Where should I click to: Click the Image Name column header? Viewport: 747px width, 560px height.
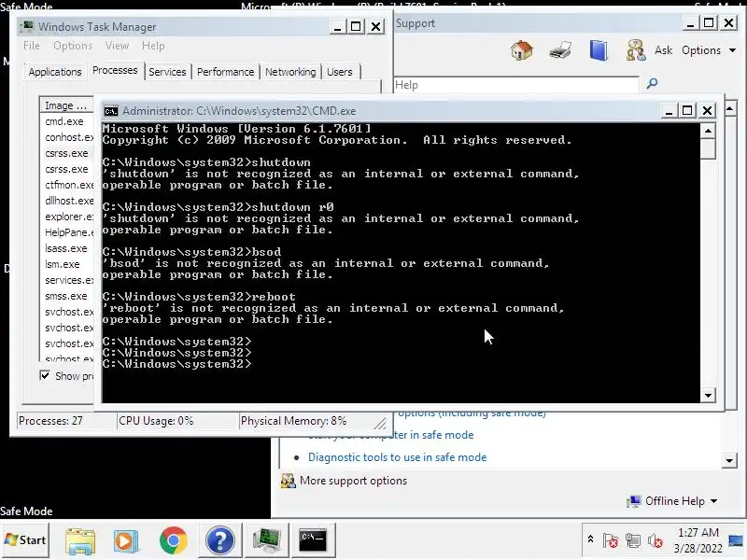[66, 105]
